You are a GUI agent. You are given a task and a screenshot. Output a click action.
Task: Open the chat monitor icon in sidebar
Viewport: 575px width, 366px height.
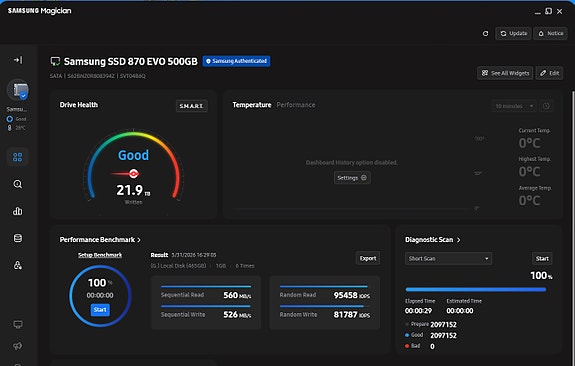pos(18,325)
